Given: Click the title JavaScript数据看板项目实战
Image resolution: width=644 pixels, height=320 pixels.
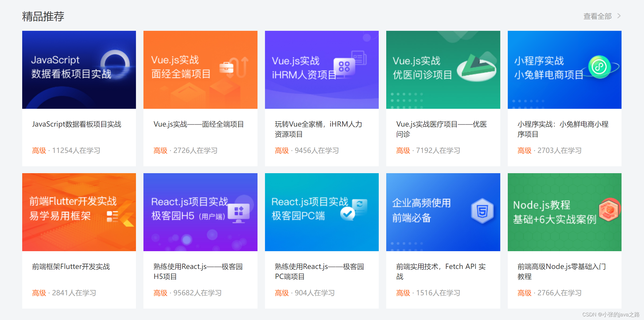Looking at the screenshot, I should pos(77,124).
